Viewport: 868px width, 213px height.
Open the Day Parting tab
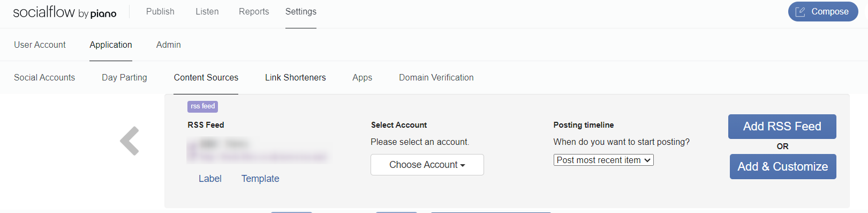(x=124, y=77)
